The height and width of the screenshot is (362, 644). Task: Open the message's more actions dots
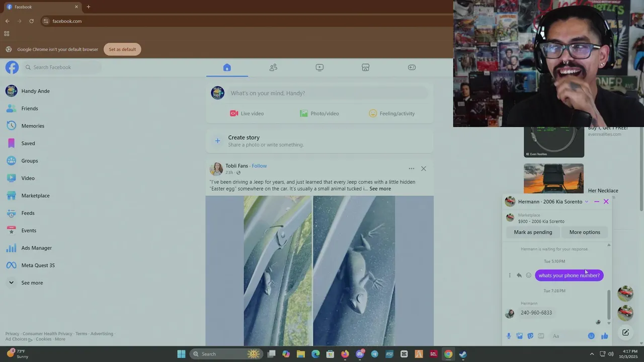[x=510, y=276]
